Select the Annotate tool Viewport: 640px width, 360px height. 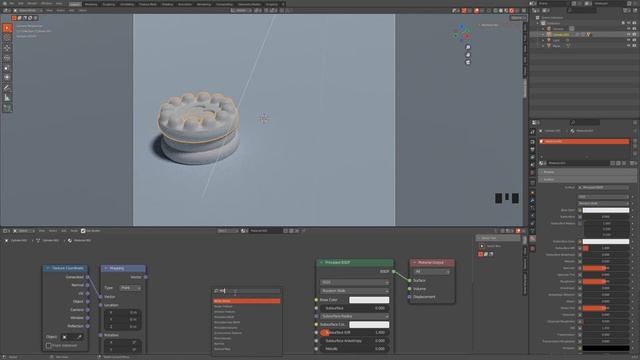[7, 88]
